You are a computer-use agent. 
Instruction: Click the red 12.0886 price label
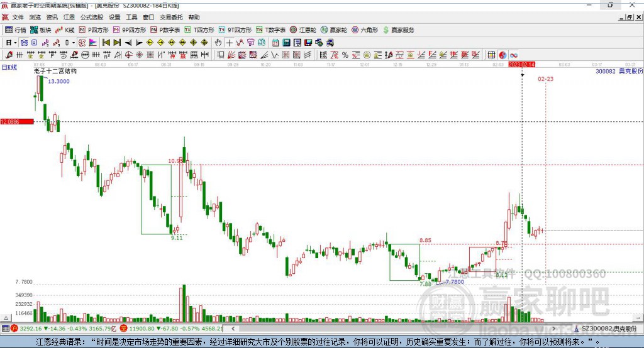(x=17, y=121)
